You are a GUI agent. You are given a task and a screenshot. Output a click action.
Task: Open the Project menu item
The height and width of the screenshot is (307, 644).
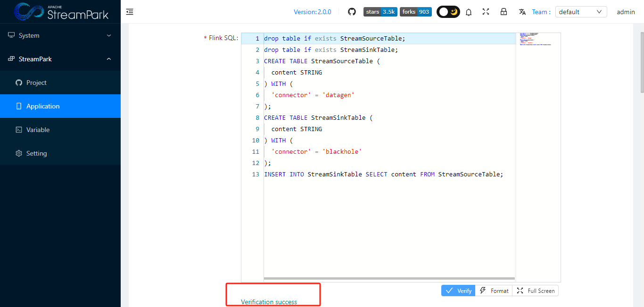click(60, 83)
